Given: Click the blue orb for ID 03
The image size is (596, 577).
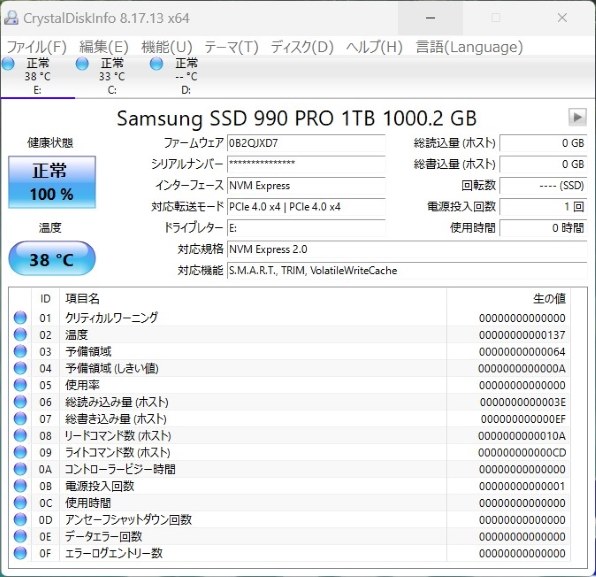Looking at the screenshot, I should pos(20,351).
